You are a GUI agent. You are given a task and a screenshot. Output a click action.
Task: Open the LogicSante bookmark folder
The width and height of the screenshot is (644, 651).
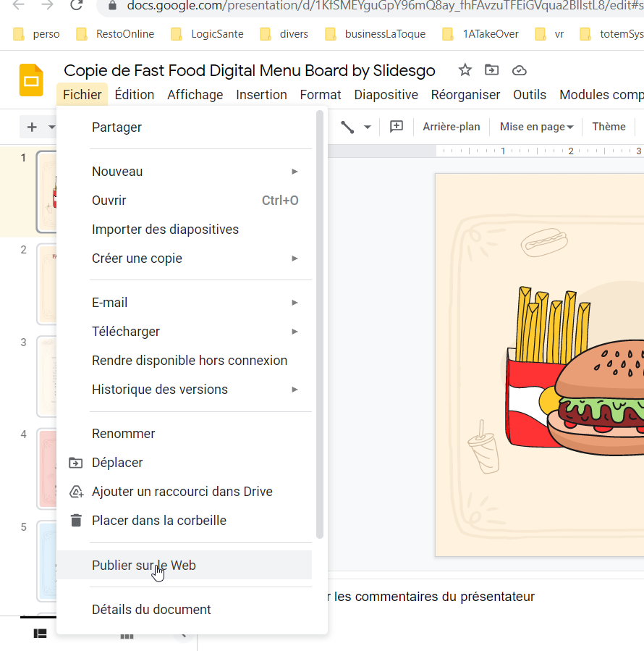point(208,34)
